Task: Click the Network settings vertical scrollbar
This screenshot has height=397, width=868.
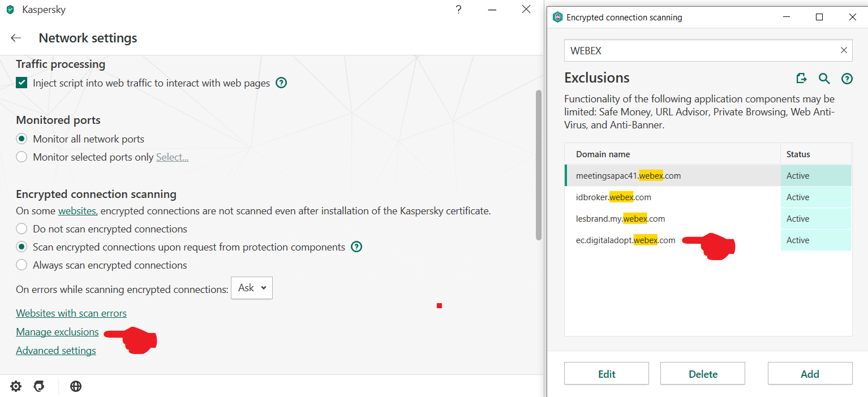Action: point(539,164)
